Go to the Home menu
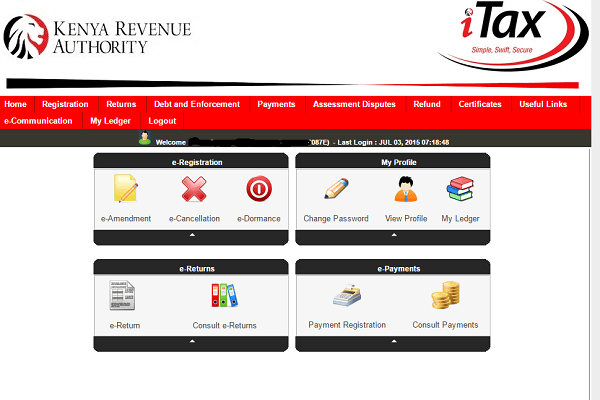The height and width of the screenshot is (400, 600). [15, 104]
